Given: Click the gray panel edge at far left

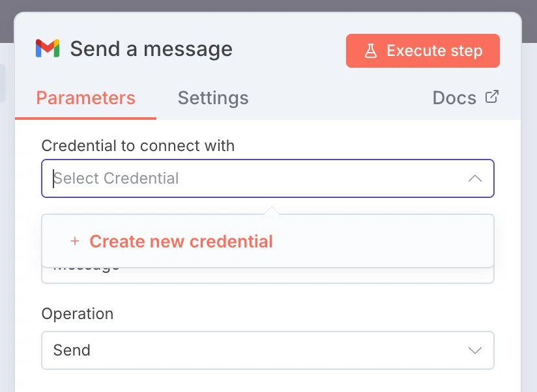Looking at the screenshot, I should [3, 83].
